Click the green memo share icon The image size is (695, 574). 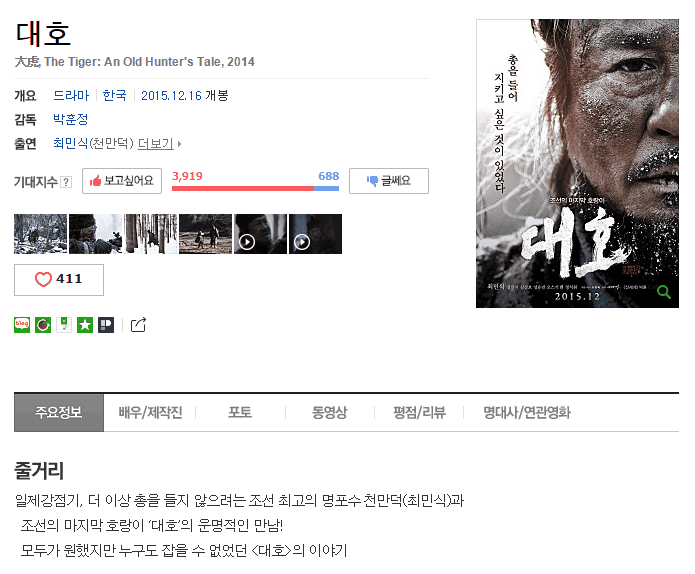[x=64, y=325]
